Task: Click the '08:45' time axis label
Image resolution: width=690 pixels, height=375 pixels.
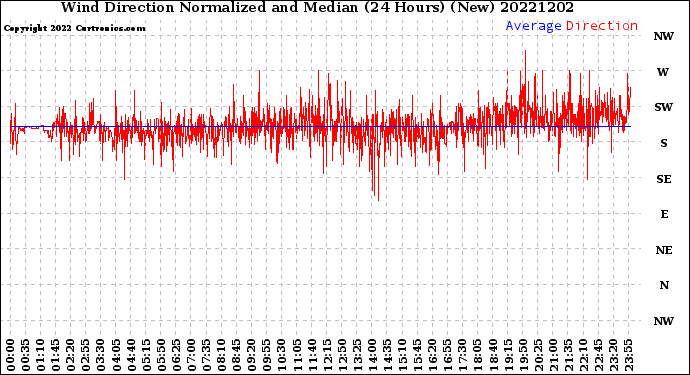Action: pos(237,355)
